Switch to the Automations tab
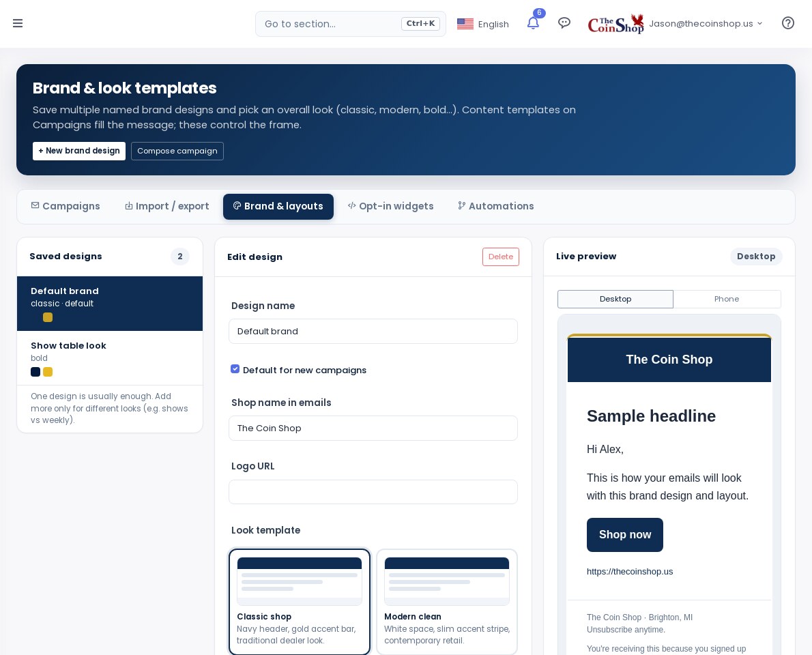Image resolution: width=812 pixels, height=655 pixels. click(495, 206)
